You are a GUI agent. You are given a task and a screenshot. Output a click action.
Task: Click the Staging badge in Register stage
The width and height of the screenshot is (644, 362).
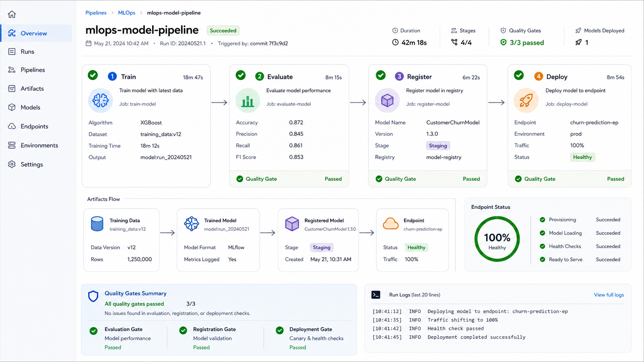click(x=438, y=145)
